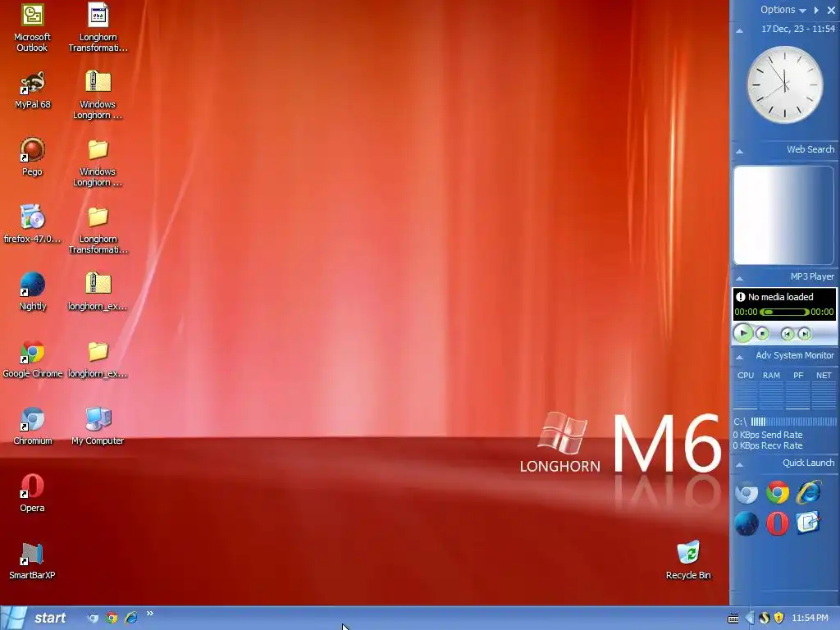Click the C:\ disk usage bar
This screenshot has width=840, height=630.
[x=793, y=422]
